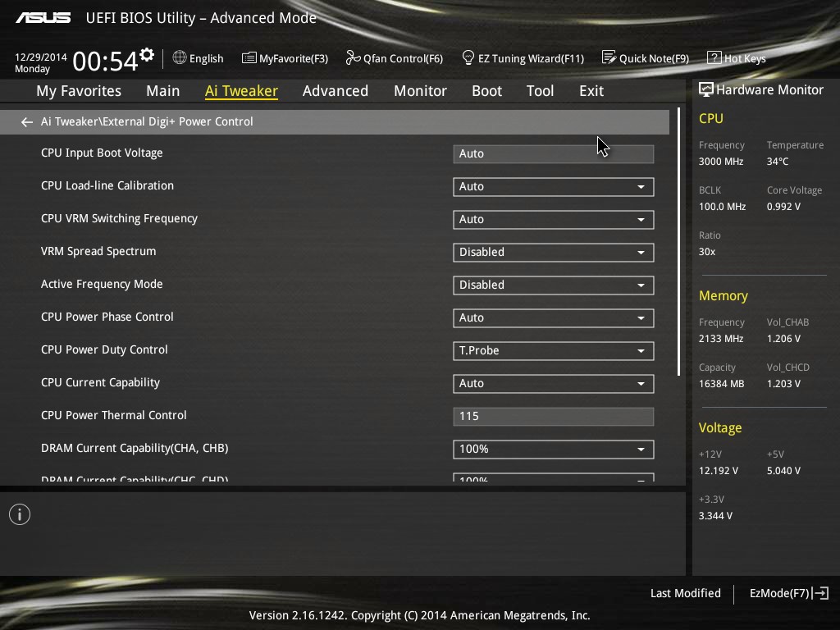Click the globe language icon
840x630 pixels.
180,57
